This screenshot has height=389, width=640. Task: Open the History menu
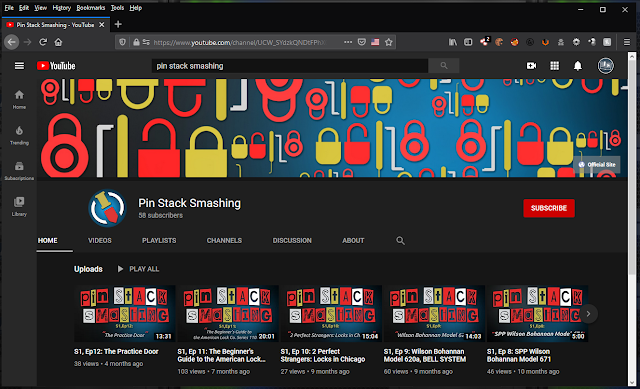click(x=62, y=8)
